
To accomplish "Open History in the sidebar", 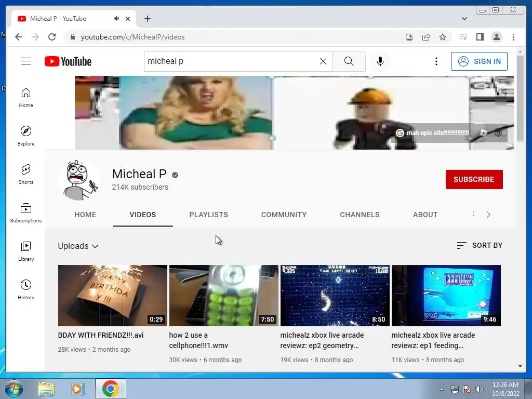I will point(26,289).
